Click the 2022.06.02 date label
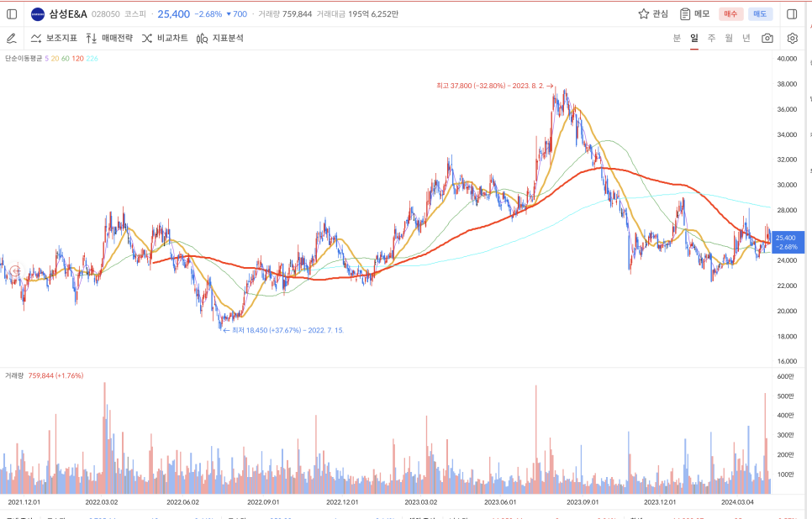Image resolution: width=812 pixels, height=519 pixels. 182,502
